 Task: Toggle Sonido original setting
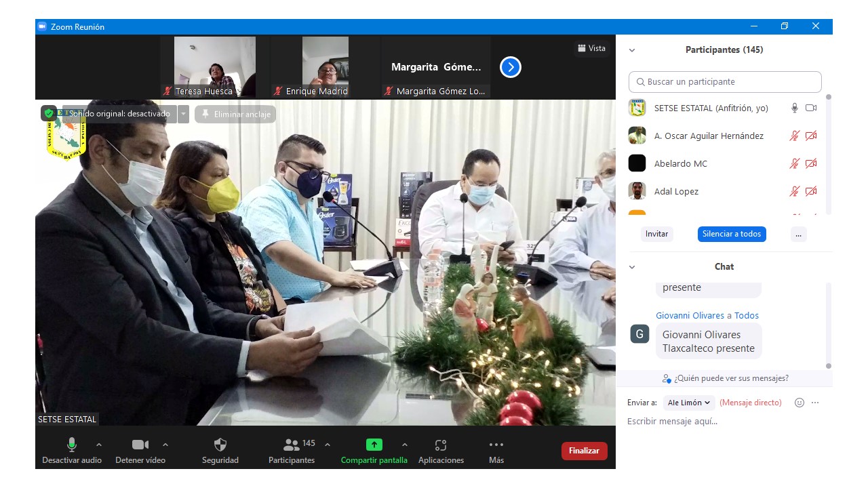119,114
